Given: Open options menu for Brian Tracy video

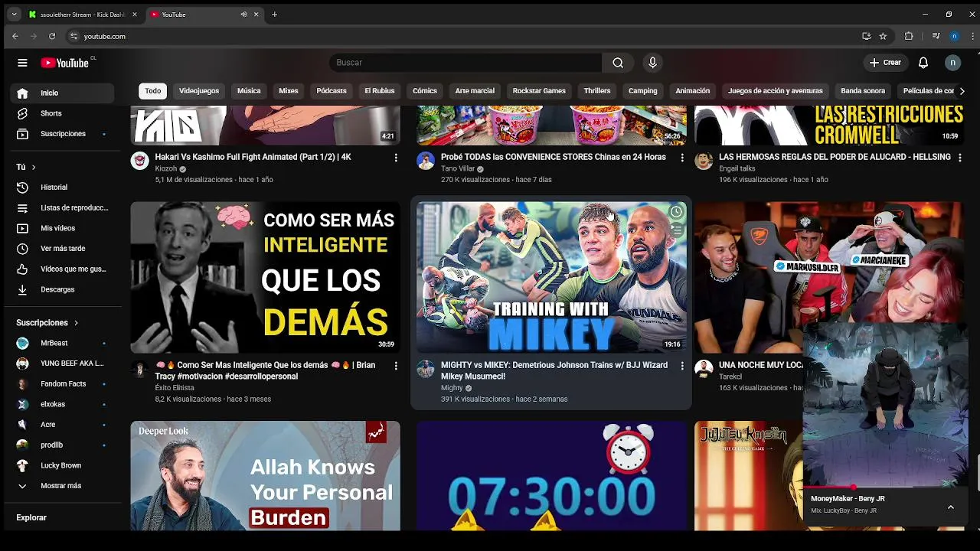Looking at the screenshot, I should click(396, 366).
